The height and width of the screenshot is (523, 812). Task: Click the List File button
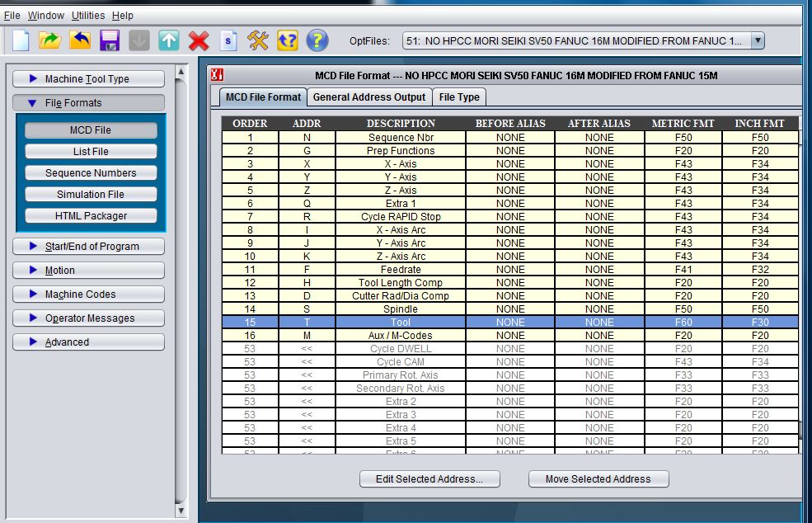(x=91, y=151)
